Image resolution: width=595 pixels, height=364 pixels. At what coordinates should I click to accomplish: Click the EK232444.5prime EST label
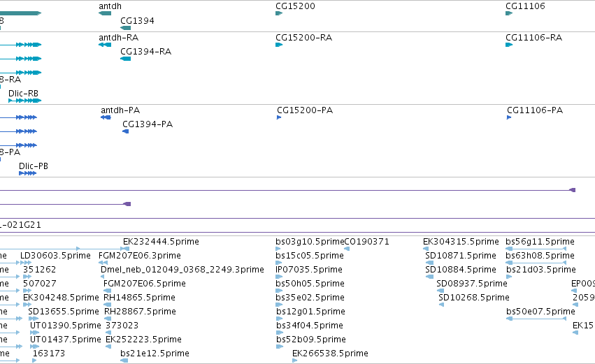[161, 242]
